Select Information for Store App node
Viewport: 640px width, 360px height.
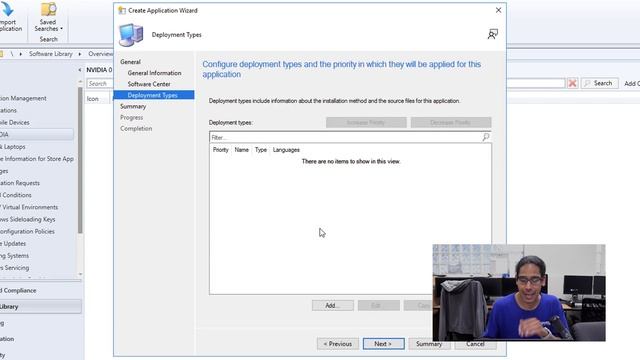point(37,159)
